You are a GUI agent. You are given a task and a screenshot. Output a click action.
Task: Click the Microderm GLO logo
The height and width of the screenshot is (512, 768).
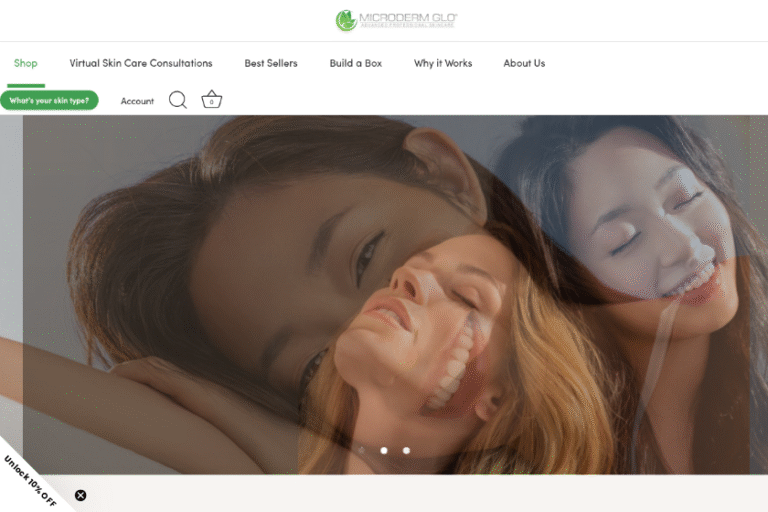396,20
